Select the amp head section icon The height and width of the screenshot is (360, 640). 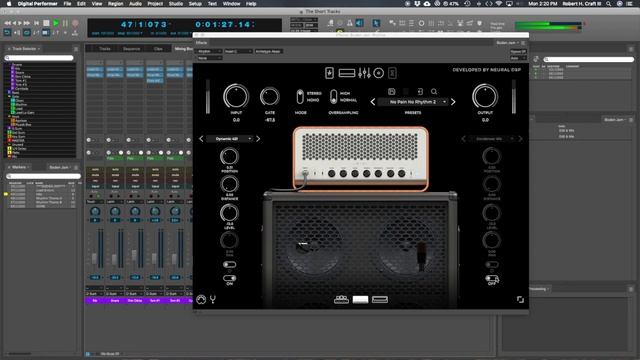[347, 73]
